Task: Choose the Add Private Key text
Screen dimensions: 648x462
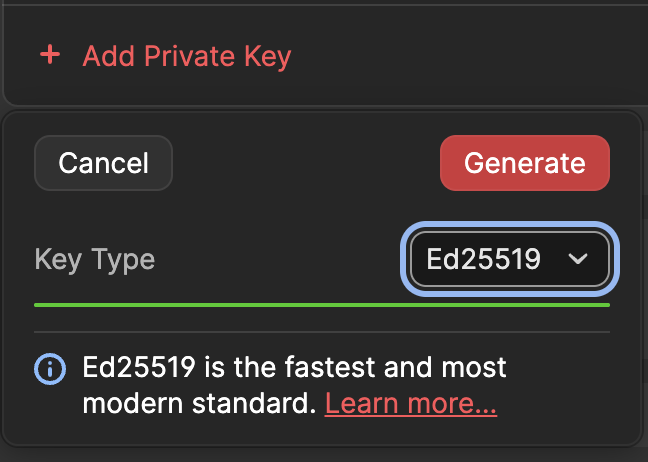Action: click(x=186, y=56)
